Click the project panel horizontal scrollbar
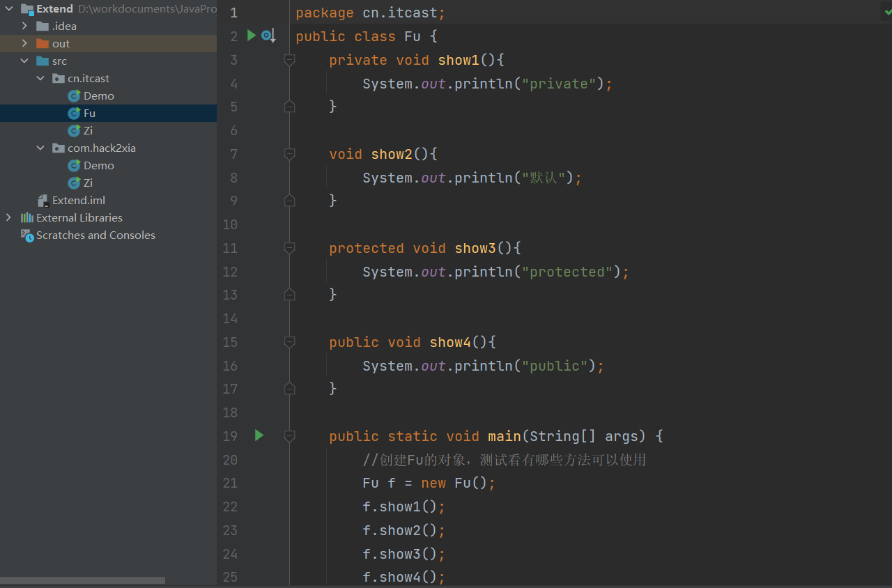892x588 pixels. (82, 580)
